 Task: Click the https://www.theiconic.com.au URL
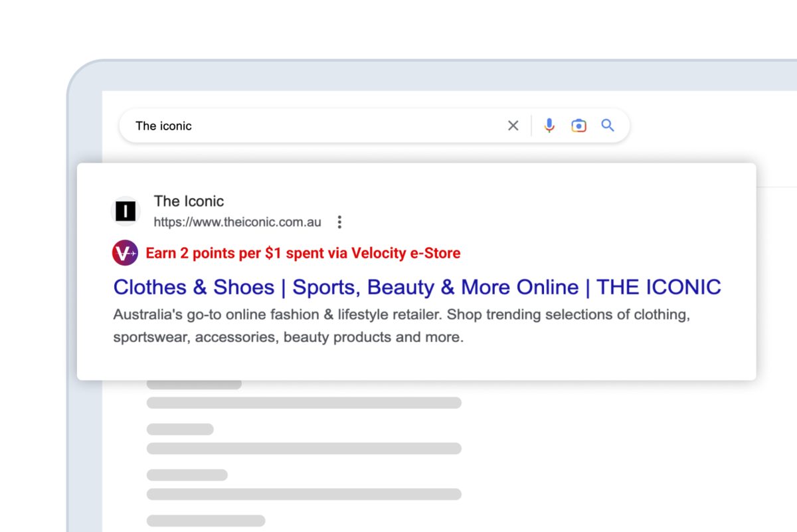[x=238, y=222]
